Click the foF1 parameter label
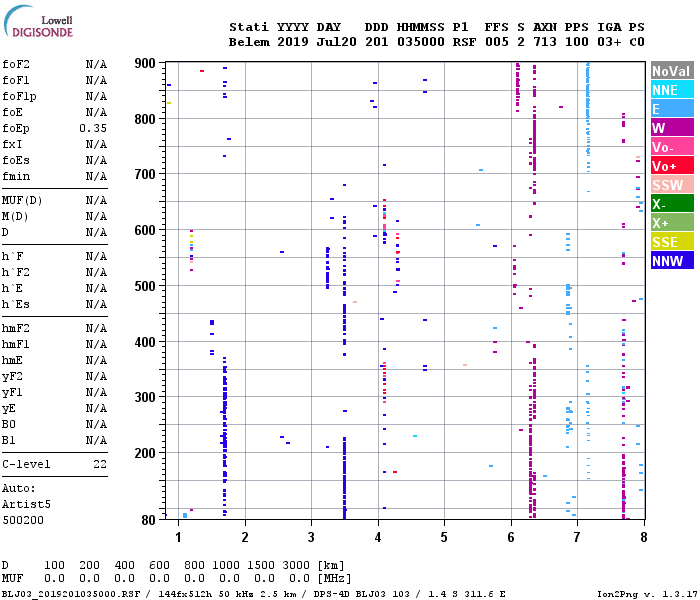The image size is (700, 600). click(x=16, y=80)
